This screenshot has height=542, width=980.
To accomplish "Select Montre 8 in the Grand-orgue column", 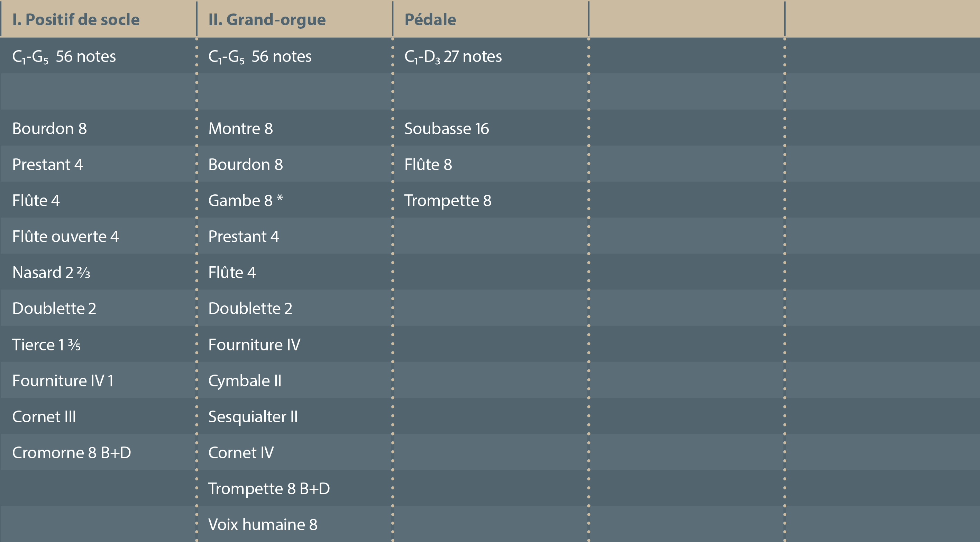I will 240,129.
